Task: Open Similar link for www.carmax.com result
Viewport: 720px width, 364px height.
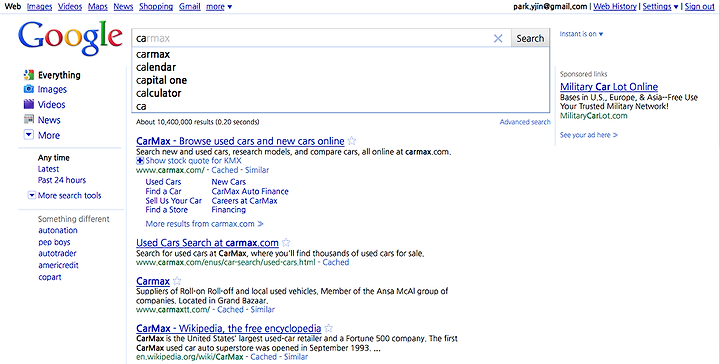Action: pyautogui.click(x=257, y=170)
